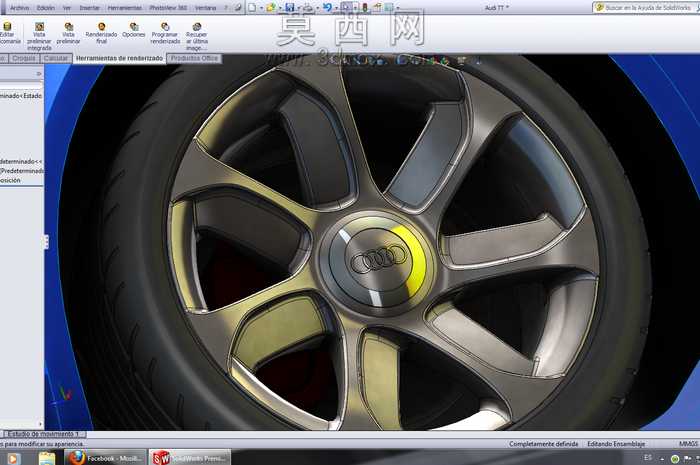Click the Undo arrow icon

point(327,7)
